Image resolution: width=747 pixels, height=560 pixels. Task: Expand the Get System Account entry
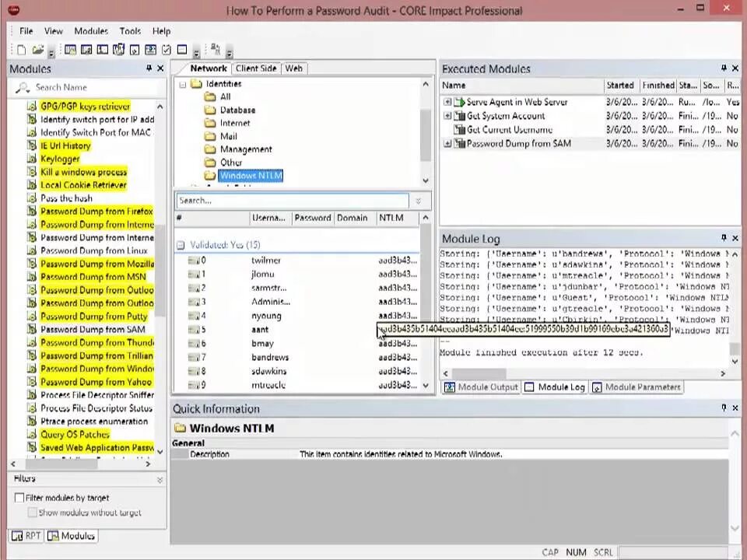click(447, 116)
